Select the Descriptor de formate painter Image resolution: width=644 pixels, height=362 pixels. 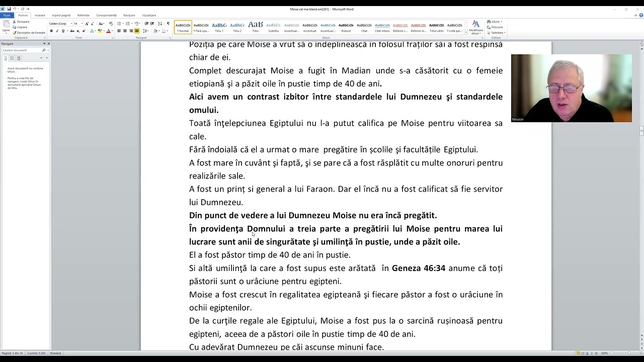(30, 33)
